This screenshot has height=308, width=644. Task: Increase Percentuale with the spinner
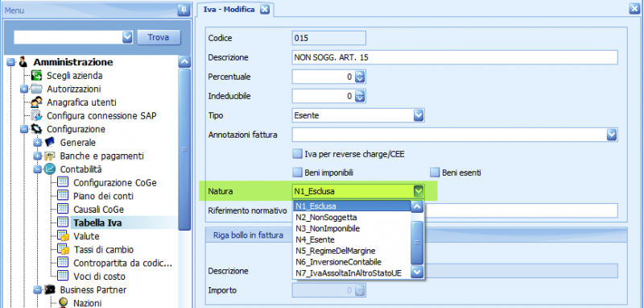(360, 73)
